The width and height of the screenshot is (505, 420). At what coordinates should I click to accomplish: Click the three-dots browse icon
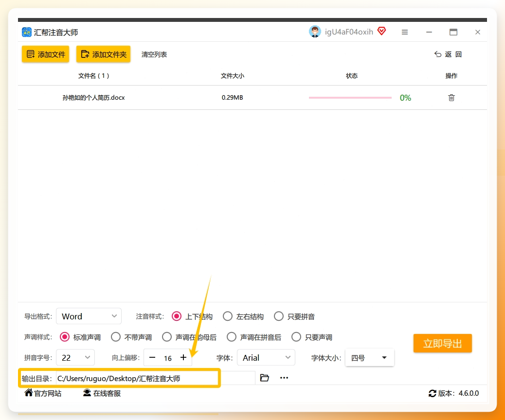tap(284, 378)
